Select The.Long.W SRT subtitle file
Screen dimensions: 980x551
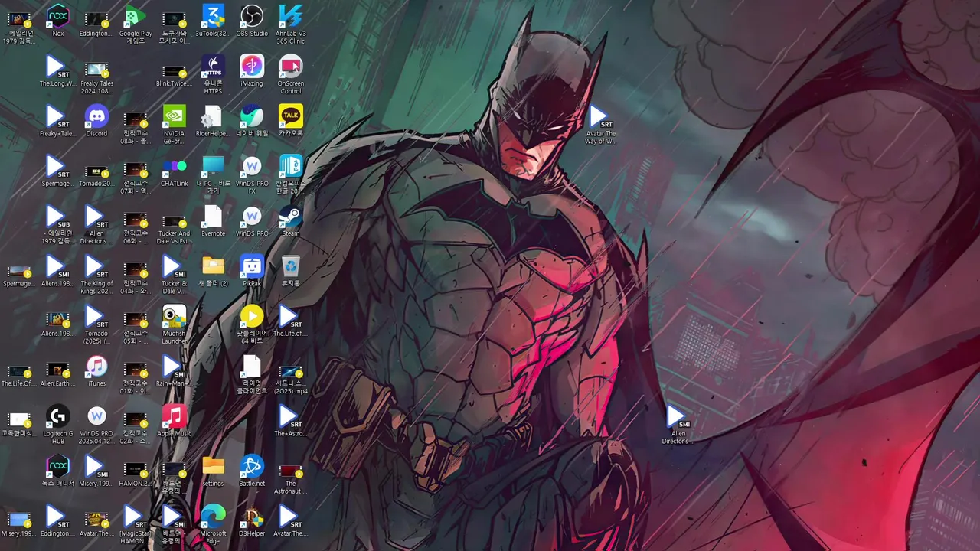58,70
